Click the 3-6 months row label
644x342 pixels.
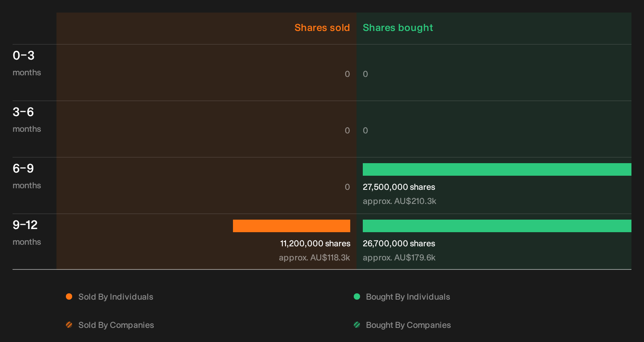pos(27,120)
